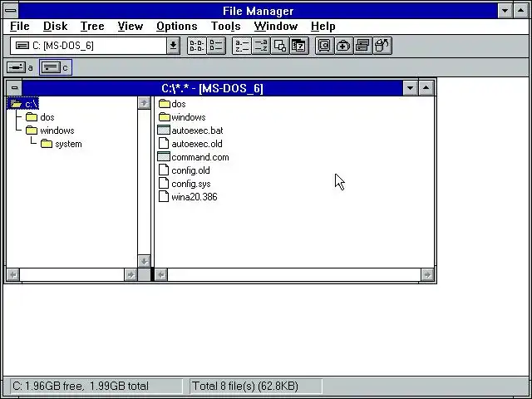This screenshot has height=399, width=532.
Task: Click file pane scroll right arrow
Action: (427, 274)
